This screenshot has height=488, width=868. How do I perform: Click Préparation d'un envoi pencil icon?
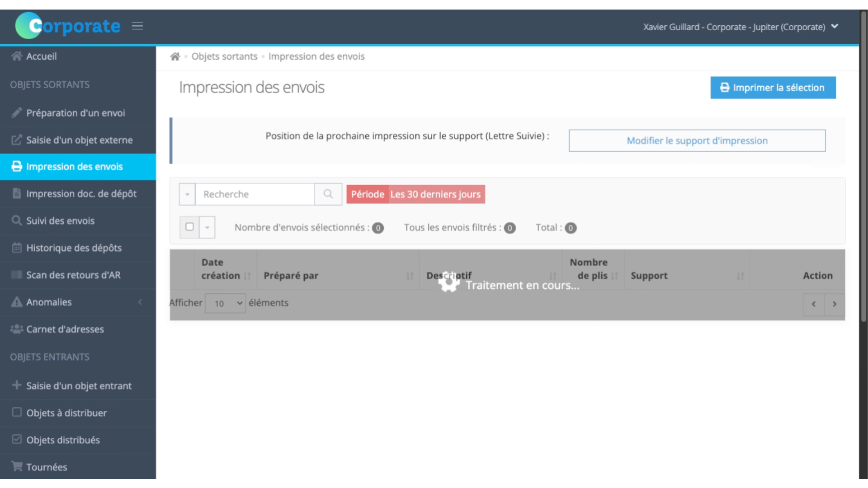17,113
